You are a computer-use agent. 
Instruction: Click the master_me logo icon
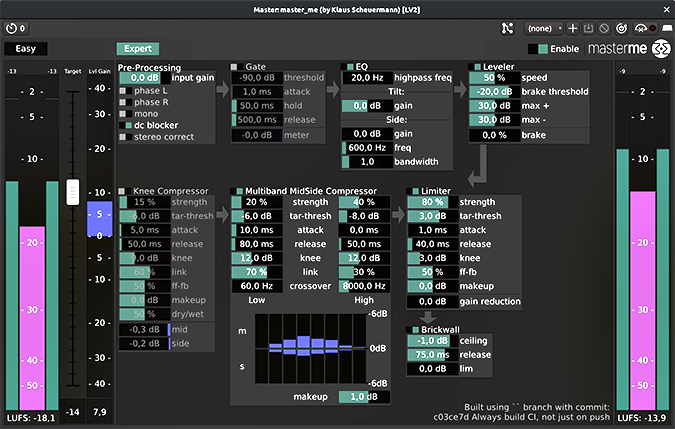pyautogui.click(x=661, y=48)
